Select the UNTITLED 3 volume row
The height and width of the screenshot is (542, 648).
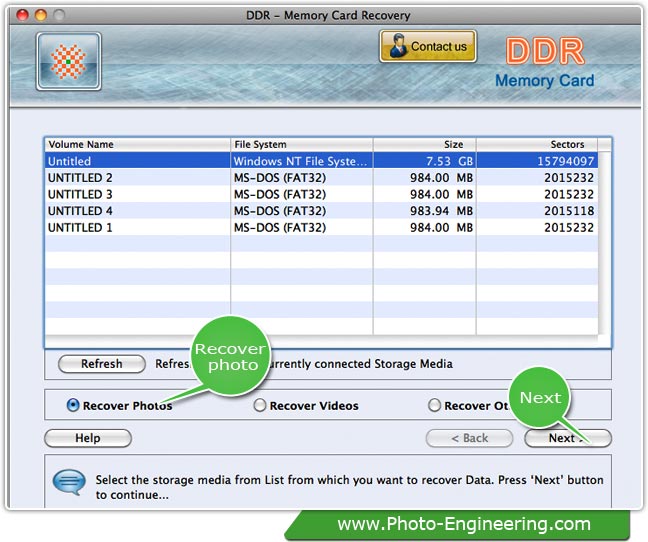point(322,194)
